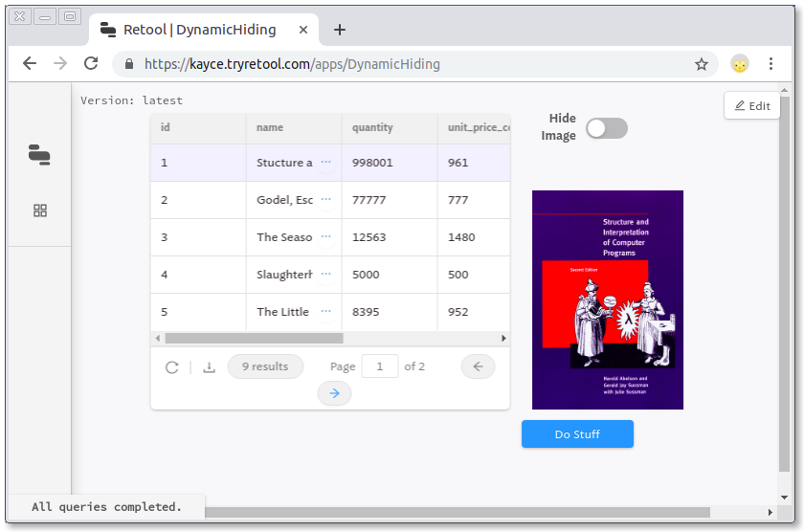
Task: Click the browser forward arrow
Action: (x=60, y=63)
